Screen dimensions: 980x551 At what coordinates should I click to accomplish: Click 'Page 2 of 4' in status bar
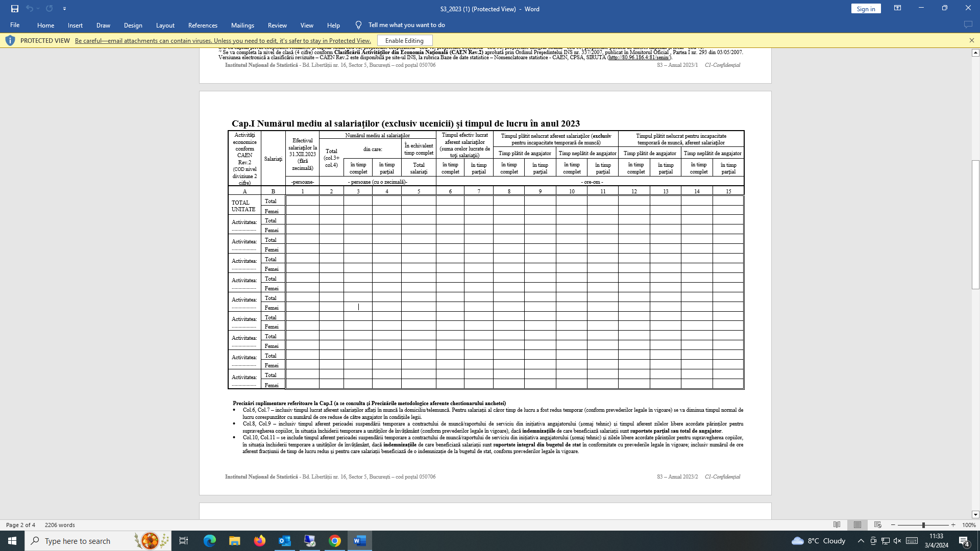[20, 525]
